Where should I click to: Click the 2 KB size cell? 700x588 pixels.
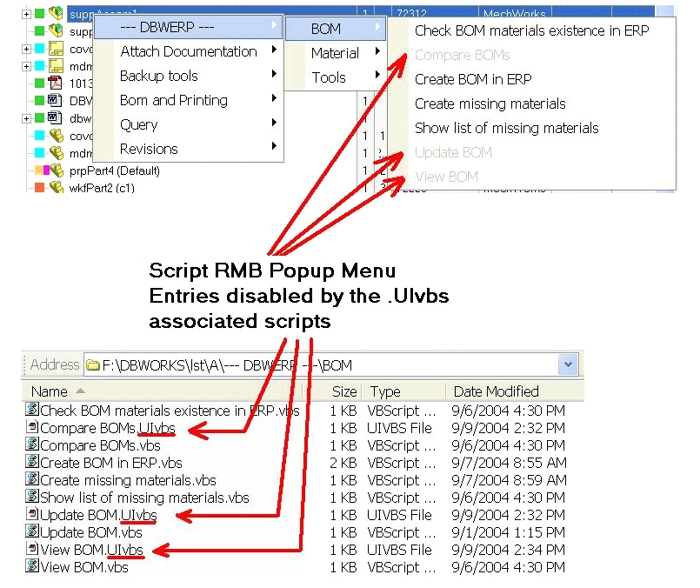343,463
